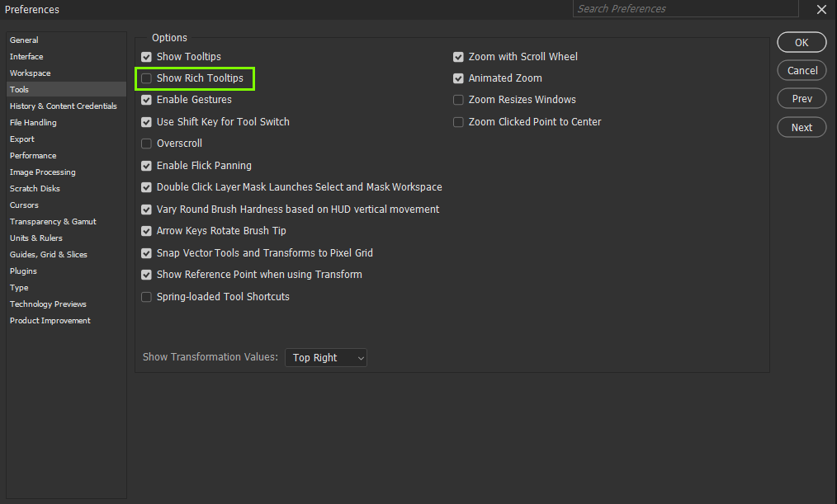Enable Show Rich Tooltips
This screenshot has width=837, height=504.
(146, 78)
